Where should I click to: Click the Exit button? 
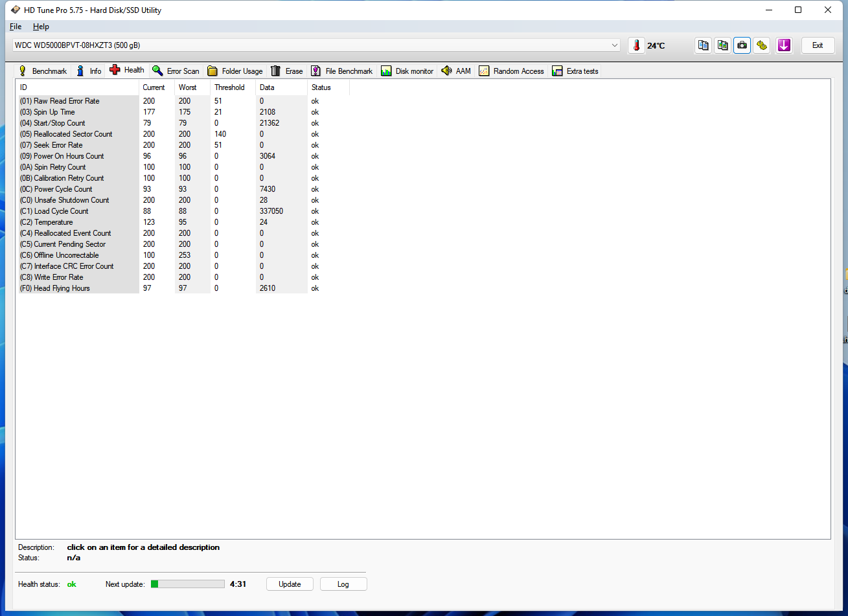coord(818,45)
